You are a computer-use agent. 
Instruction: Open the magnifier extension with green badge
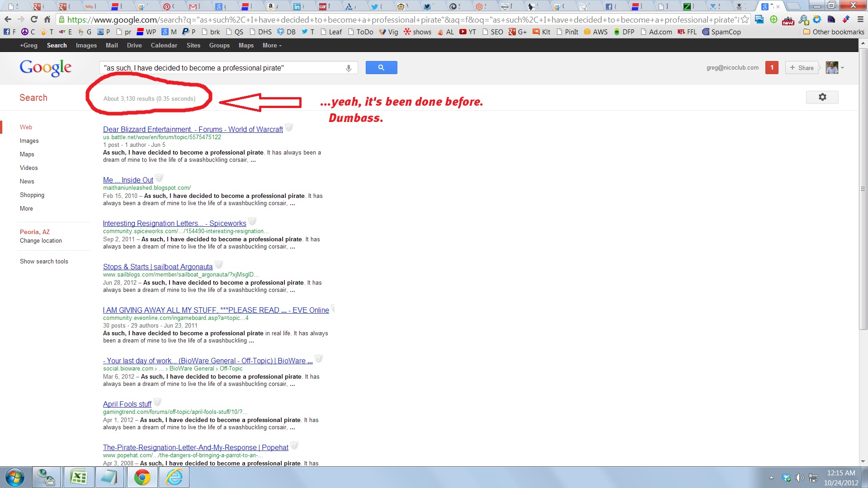pyautogui.click(x=803, y=20)
